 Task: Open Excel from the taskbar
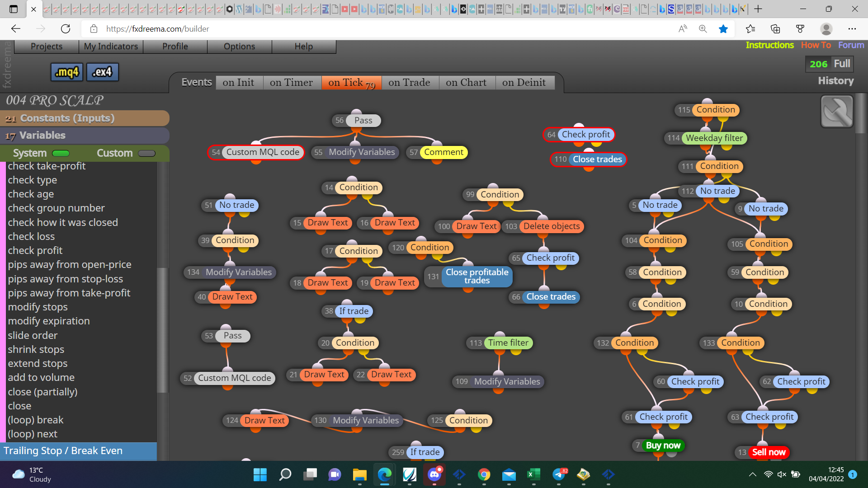(x=533, y=474)
